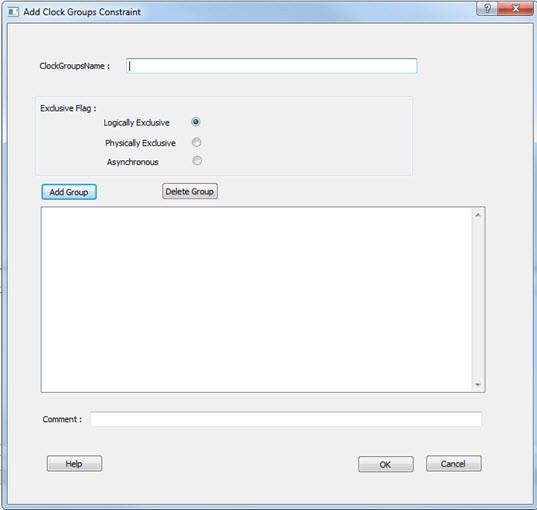537x510 pixels.
Task: Click the Asynchronous text label
Action: [133, 162]
